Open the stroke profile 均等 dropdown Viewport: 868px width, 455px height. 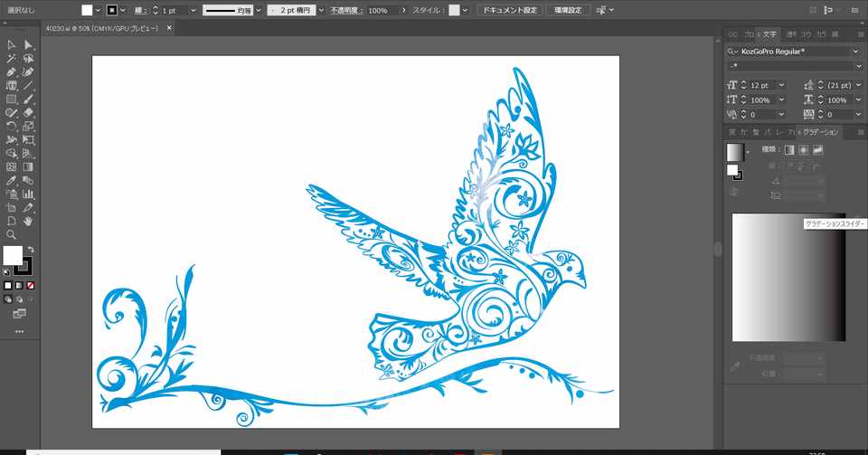pos(259,11)
